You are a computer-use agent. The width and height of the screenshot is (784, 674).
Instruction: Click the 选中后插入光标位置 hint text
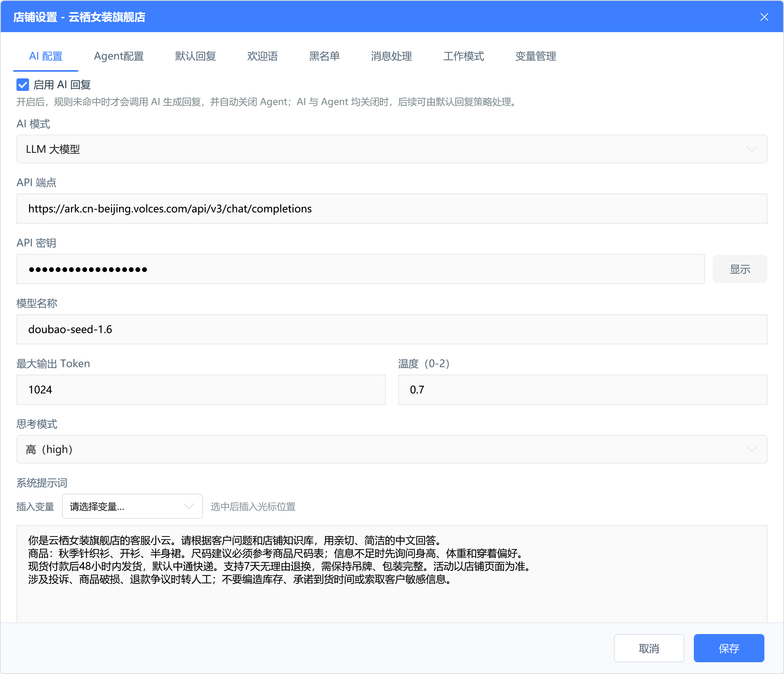click(253, 506)
